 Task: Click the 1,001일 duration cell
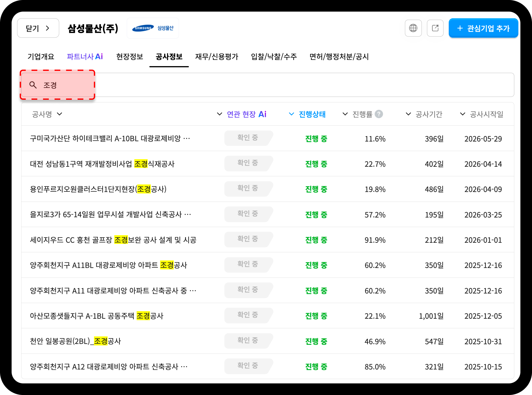431,316
